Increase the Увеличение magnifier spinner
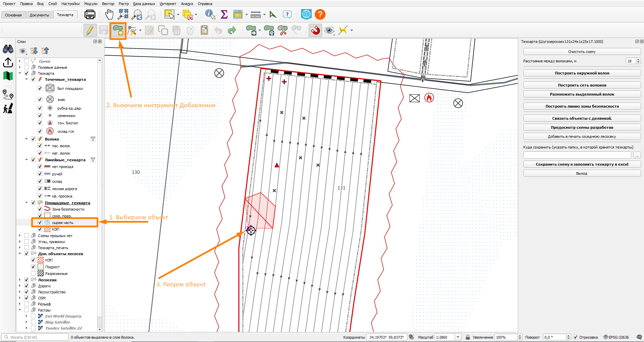This screenshot has height=342, width=644. [x=520, y=336]
